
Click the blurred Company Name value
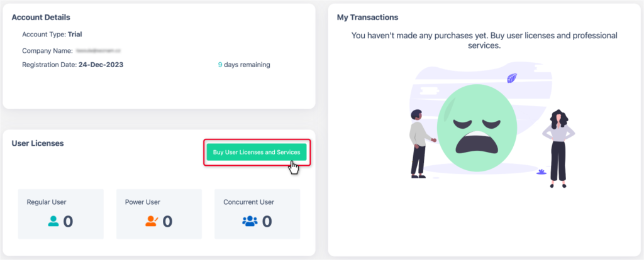coord(97,50)
